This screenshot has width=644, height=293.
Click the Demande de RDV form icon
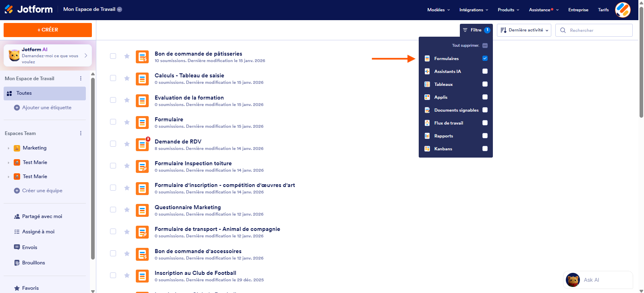pos(142,144)
